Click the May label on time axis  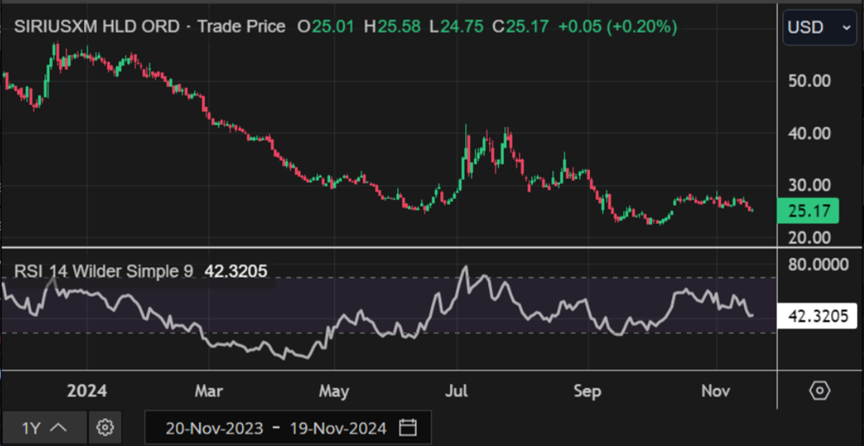coord(334,391)
